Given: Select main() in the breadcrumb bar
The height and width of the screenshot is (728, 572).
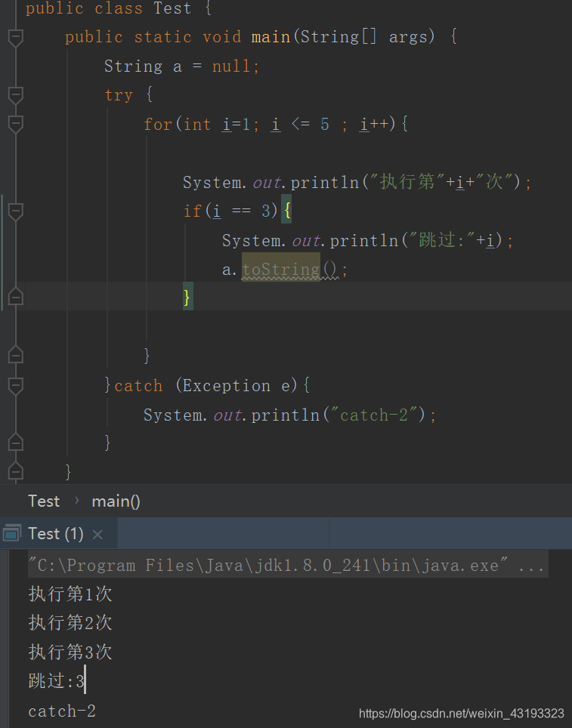Looking at the screenshot, I should [x=116, y=501].
